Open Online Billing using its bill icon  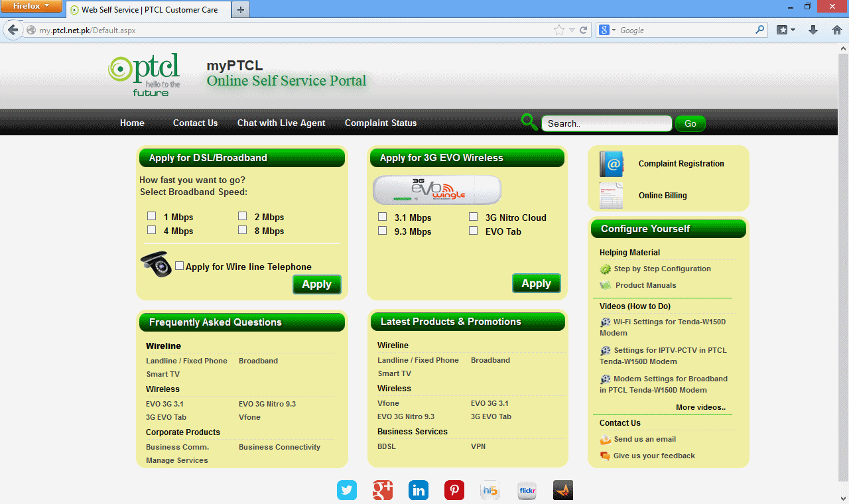(x=611, y=196)
